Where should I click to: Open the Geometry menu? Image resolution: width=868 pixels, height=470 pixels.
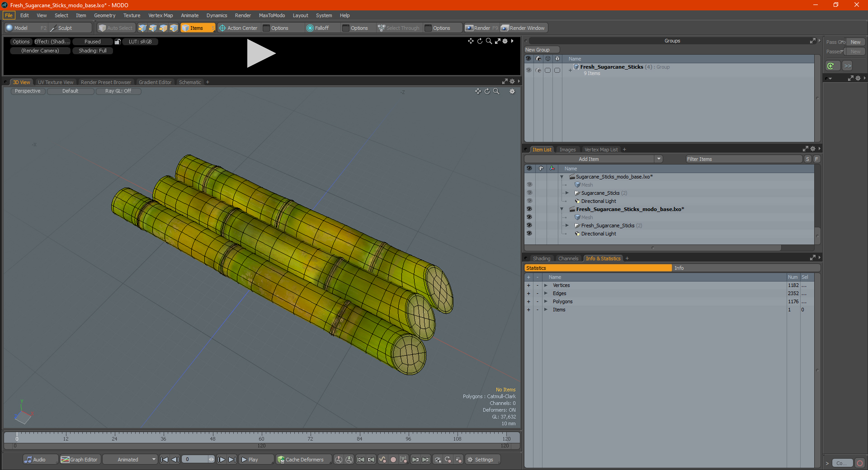(x=104, y=15)
